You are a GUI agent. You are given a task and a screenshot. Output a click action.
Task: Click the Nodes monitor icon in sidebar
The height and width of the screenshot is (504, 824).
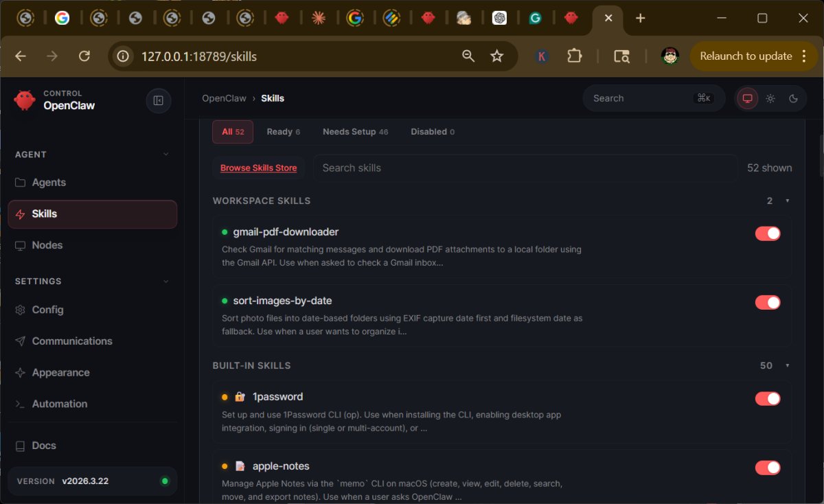tap(21, 245)
